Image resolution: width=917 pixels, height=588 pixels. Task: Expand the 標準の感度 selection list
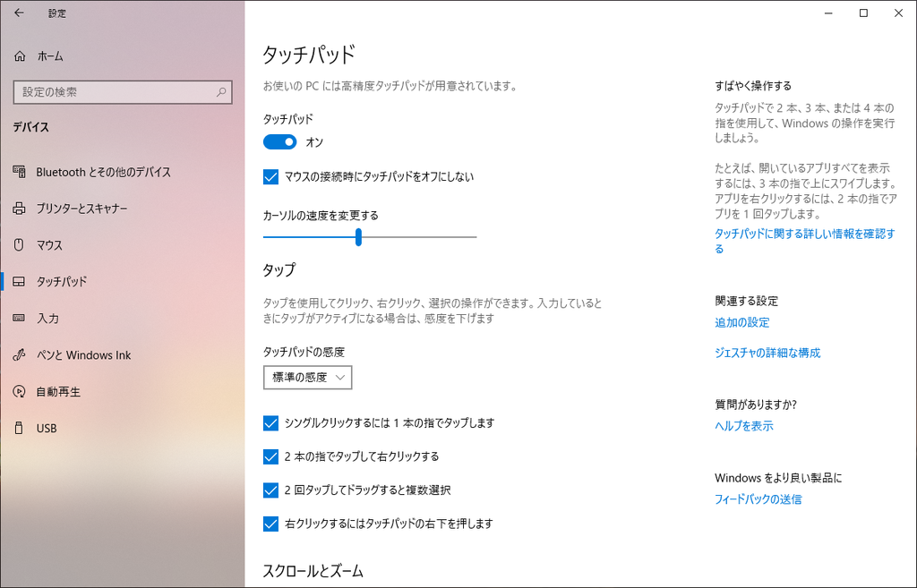(307, 377)
